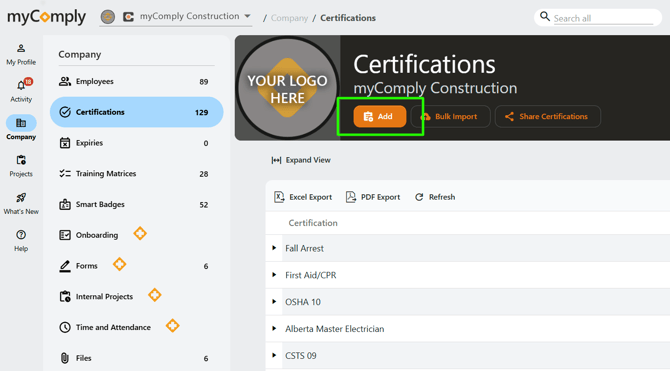This screenshot has width=670, height=371.
Task: Expand the CSTS 09 row
Action: tap(274, 355)
